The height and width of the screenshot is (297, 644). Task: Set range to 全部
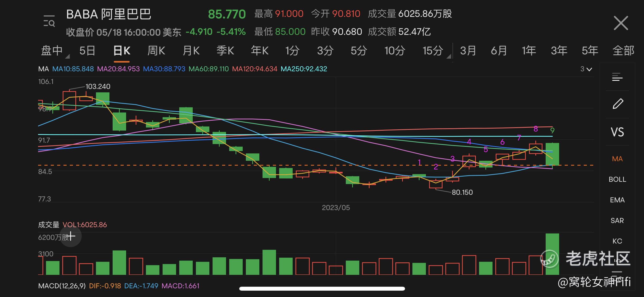623,50
